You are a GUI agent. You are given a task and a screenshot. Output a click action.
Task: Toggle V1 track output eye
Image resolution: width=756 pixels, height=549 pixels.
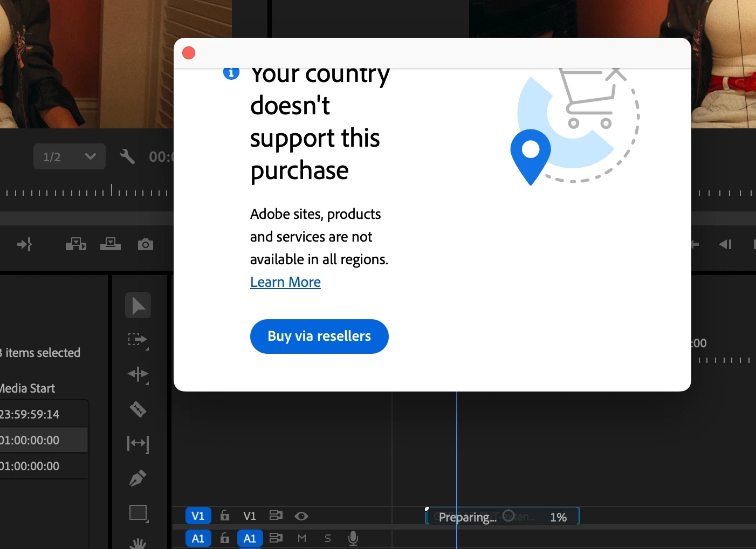click(301, 516)
